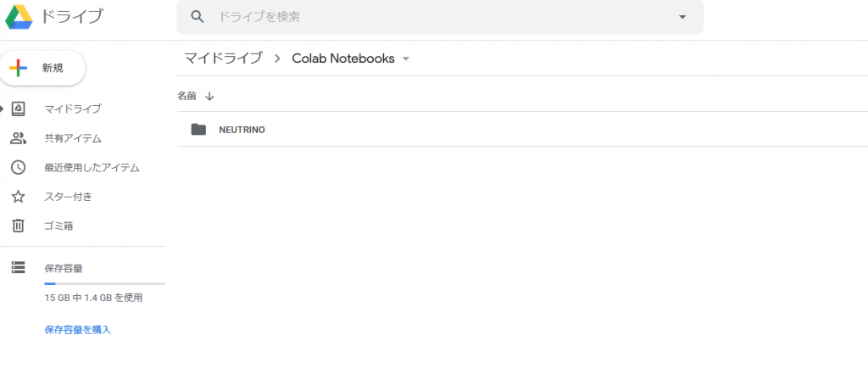Viewport: 868px width, 374px height.
Task: Click the 共有アイテム people icon
Action: [19, 138]
